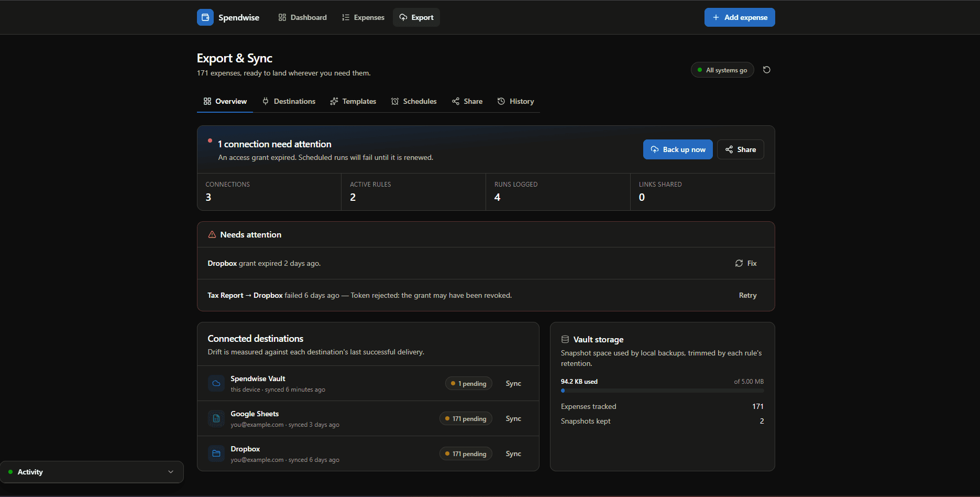Screen dimensions: 980x497
Task: Click the All systems go status badge
Action: click(x=722, y=70)
